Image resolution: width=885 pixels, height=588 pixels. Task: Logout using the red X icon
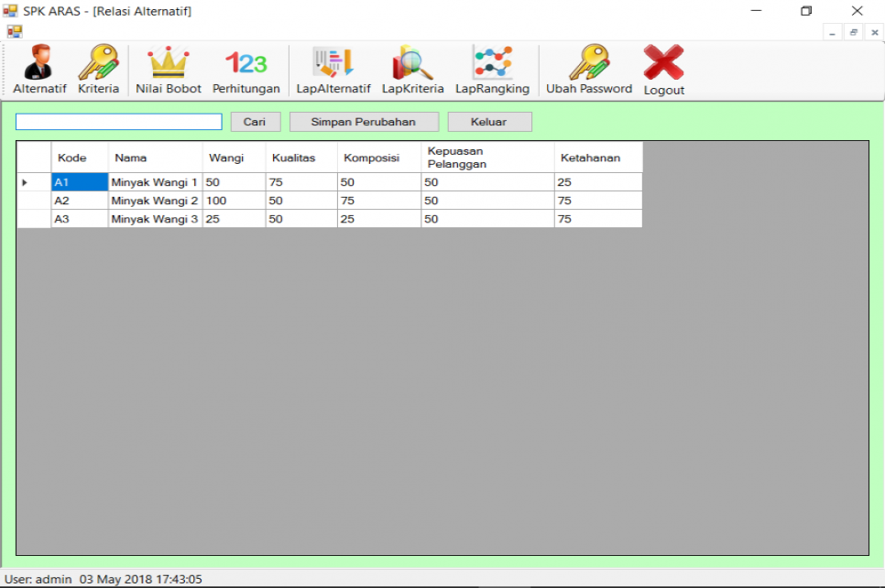pyautogui.click(x=662, y=69)
